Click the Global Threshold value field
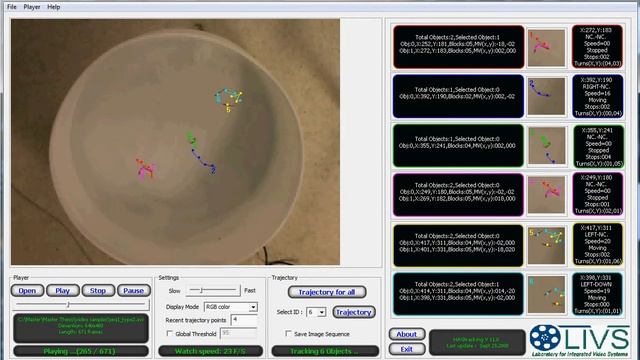 click(x=238, y=333)
